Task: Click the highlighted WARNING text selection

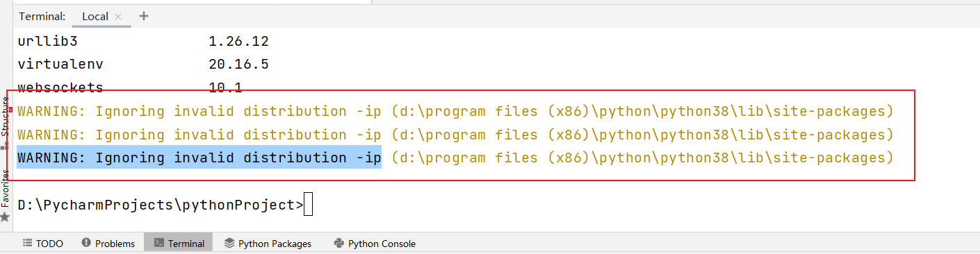Action: (x=199, y=158)
